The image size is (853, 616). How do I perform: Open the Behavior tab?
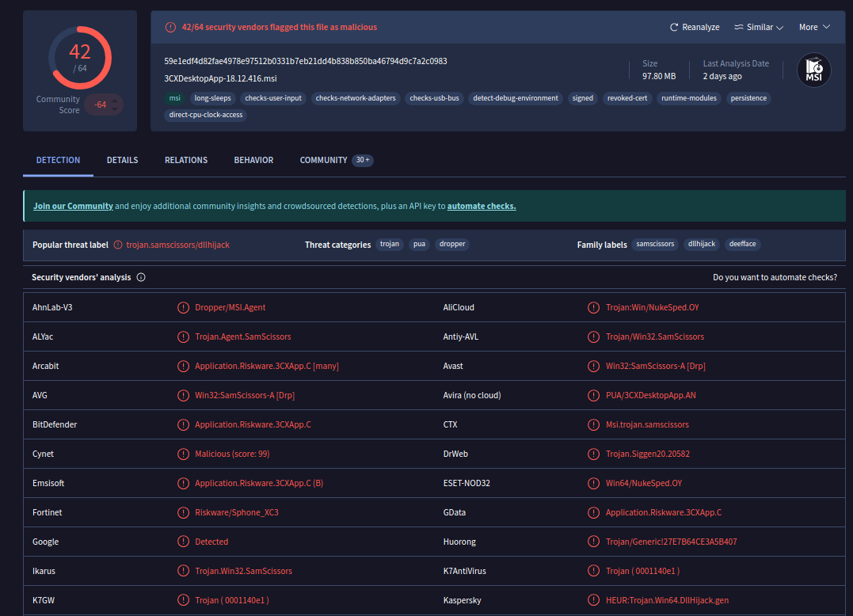(253, 160)
